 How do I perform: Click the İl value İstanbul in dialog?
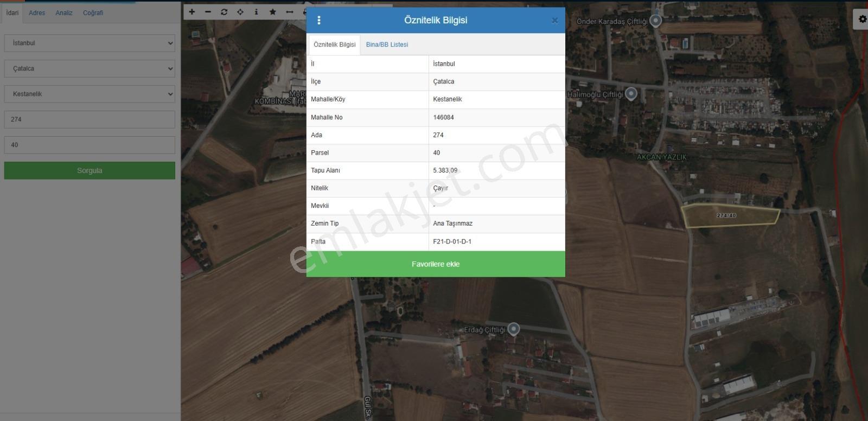(x=444, y=63)
